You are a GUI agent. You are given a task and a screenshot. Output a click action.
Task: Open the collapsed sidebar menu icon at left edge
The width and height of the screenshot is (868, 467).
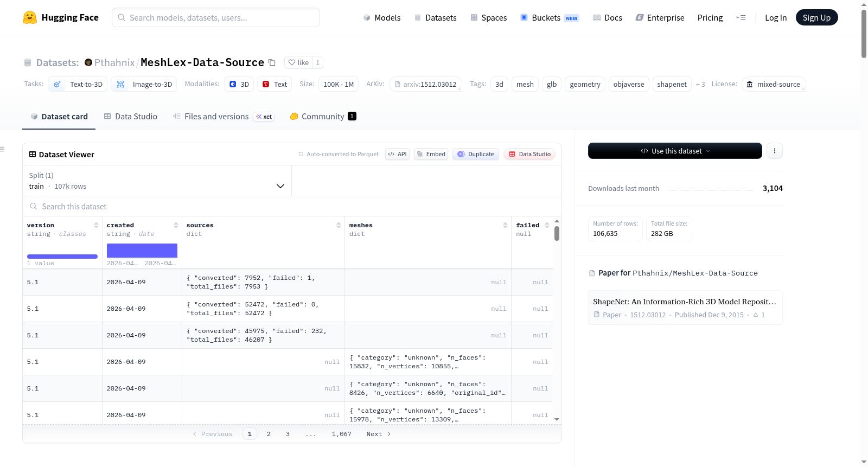point(2,149)
